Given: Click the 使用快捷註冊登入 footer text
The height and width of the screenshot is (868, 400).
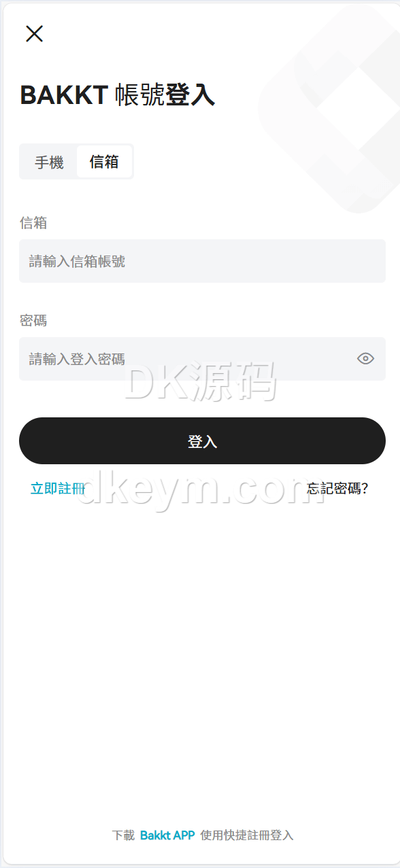Looking at the screenshot, I should [247, 835].
